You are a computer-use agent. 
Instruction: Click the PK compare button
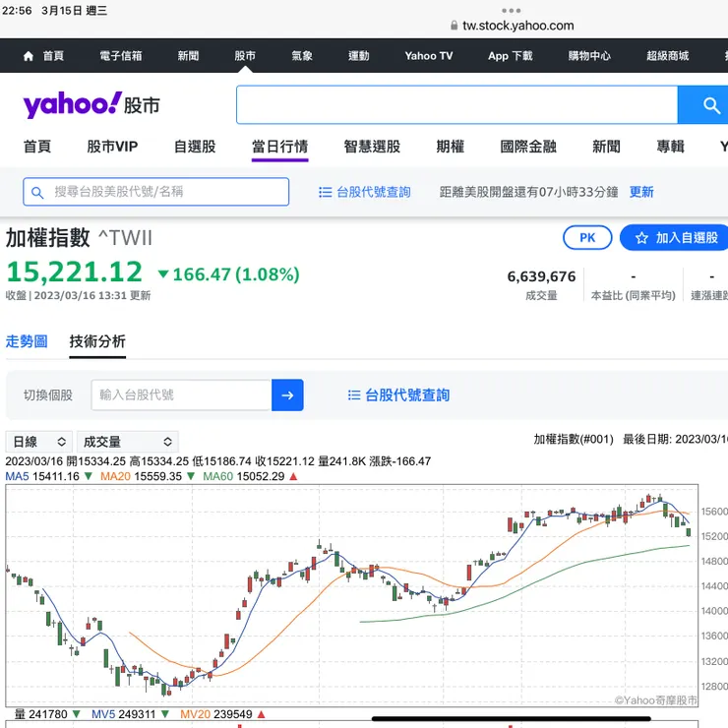(587, 238)
